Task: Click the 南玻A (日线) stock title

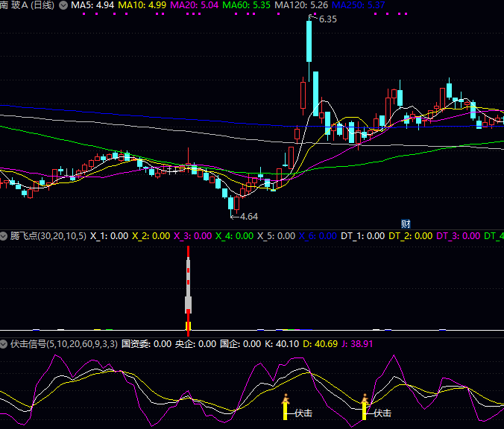Action: coord(27,5)
